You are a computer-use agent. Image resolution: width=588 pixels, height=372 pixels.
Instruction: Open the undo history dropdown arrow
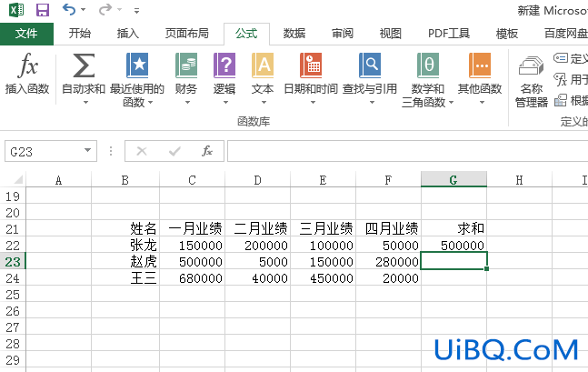tap(84, 10)
